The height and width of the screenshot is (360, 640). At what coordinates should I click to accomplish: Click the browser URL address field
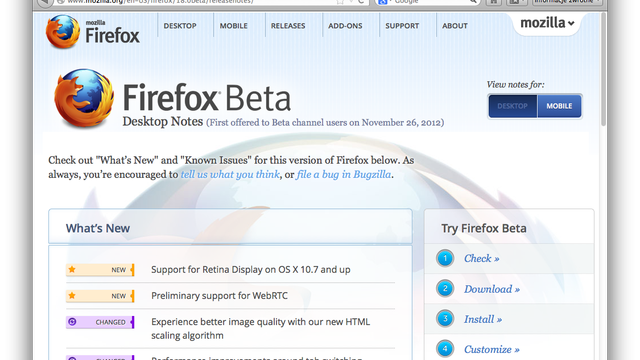(x=211, y=2)
